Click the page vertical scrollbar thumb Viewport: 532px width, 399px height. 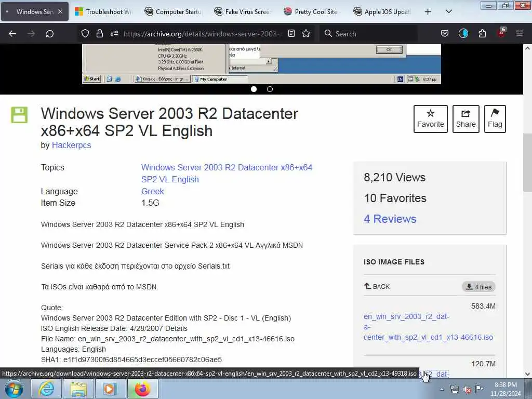pyautogui.click(x=527, y=163)
